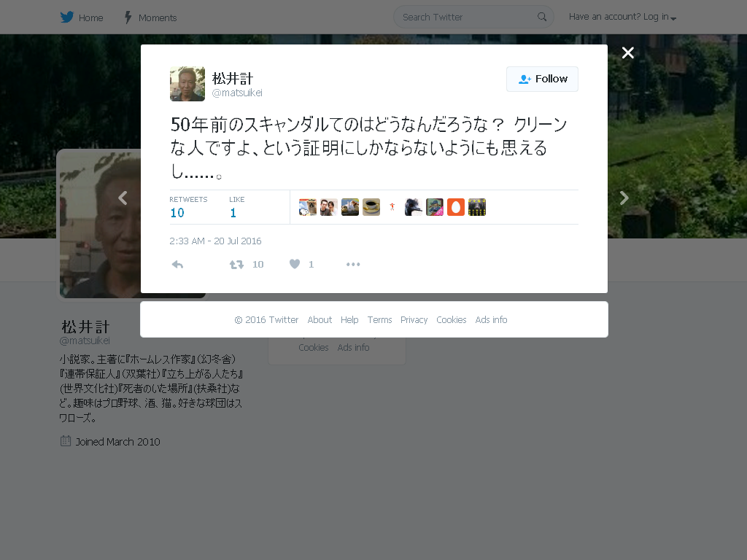This screenshot has height=560, width=747.
Task: Click the tweet author's avatar thumbnail
Action: pyautogui.click(x=187, y=84)
